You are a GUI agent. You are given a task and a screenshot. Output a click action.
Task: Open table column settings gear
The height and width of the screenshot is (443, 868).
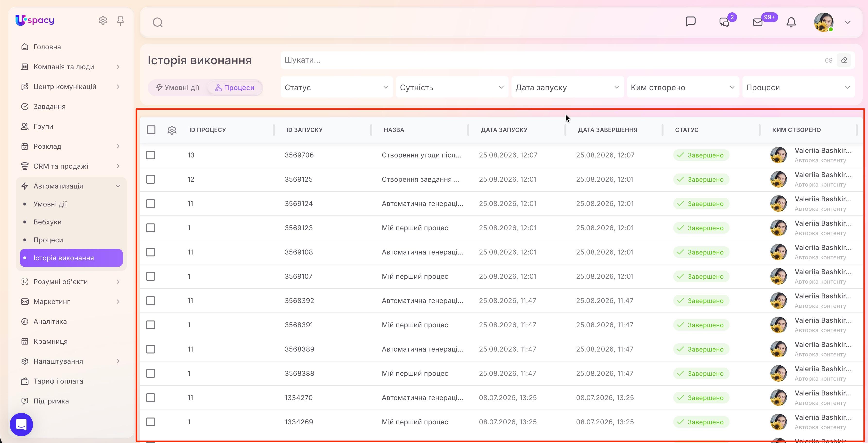[172, 130]
